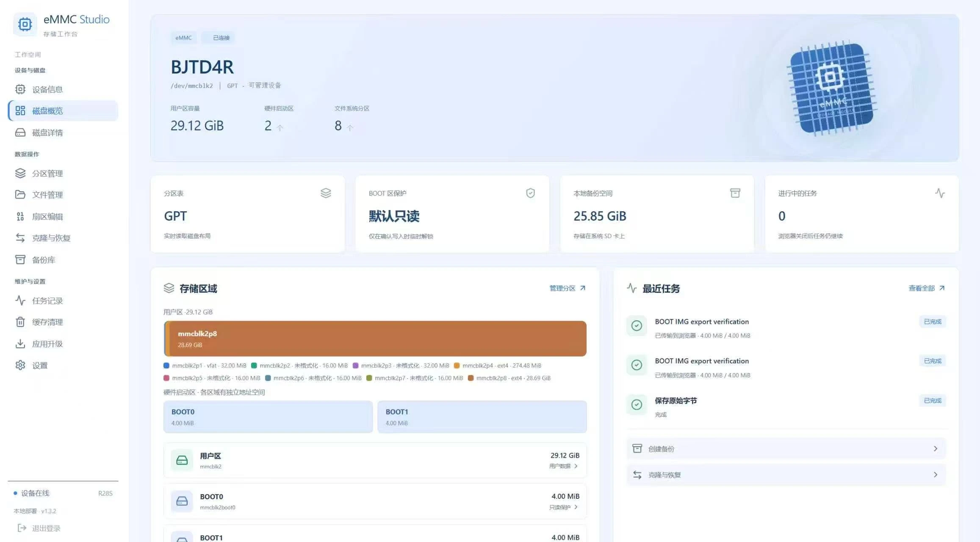The image size is (980, 542).
Task: Click the mmcblk2p4 ext4 274.48 MiB legend entry
Action: pyautogui.click(x=498, y=365)
